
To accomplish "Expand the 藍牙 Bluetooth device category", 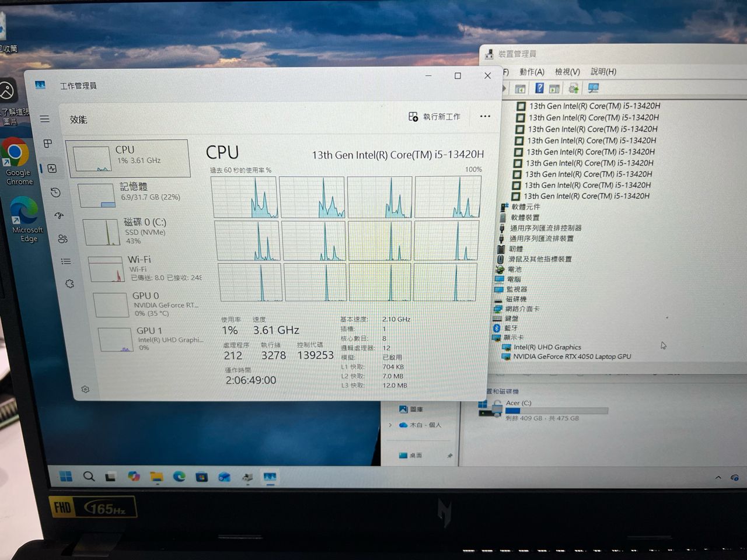I will pos(511,328).
